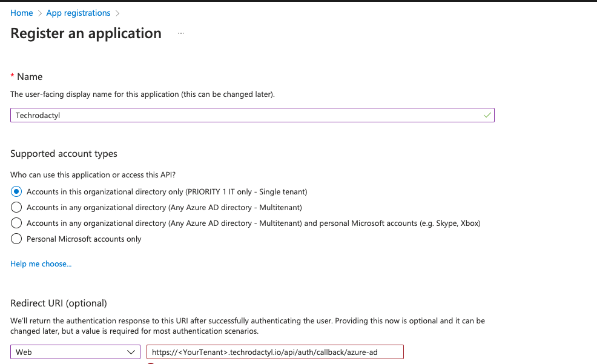Open the Home breadcrumb page
Image resolution: width=597 pixels, height=364 pixels.
pyautogui.click(x=21, y=13)
